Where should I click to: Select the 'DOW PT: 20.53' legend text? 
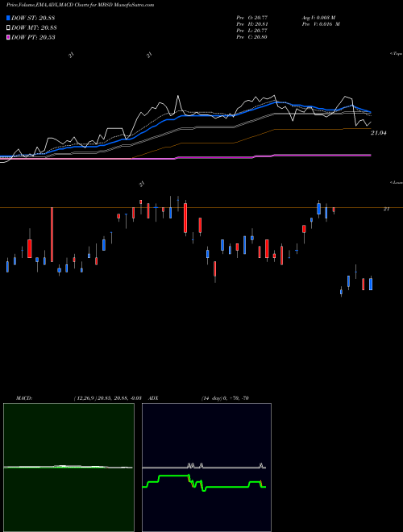click(x=33, y=37)
